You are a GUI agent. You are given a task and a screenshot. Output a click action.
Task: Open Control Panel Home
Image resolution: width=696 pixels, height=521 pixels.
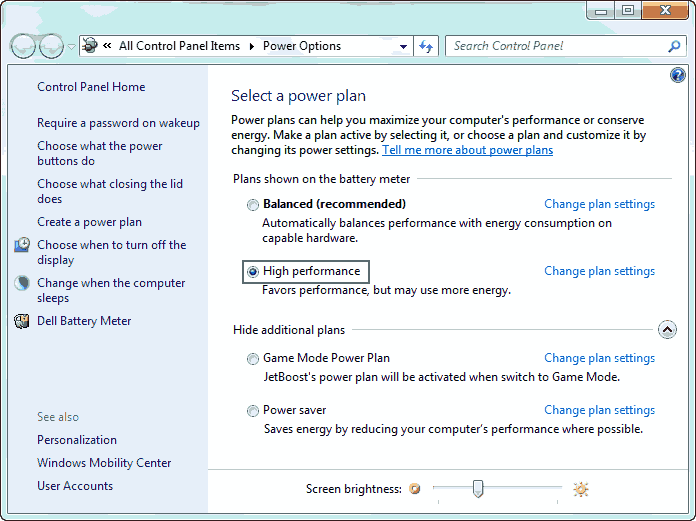pos(91,87)
